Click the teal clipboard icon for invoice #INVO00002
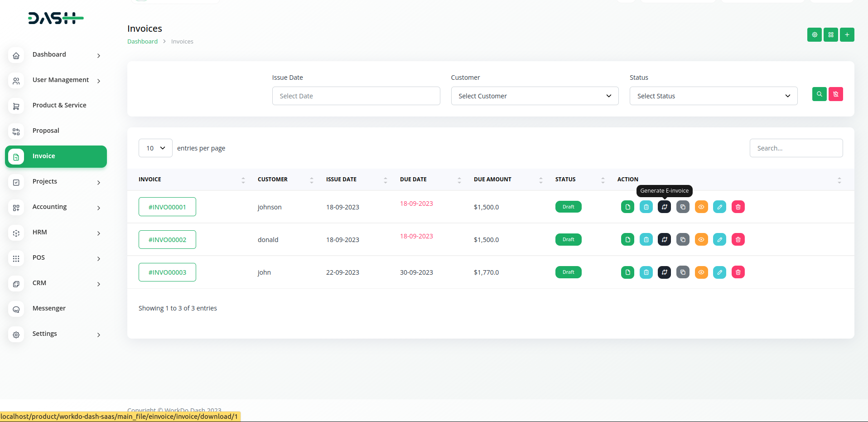The width and height of the screenshot is (868, 422). point(646,239)
